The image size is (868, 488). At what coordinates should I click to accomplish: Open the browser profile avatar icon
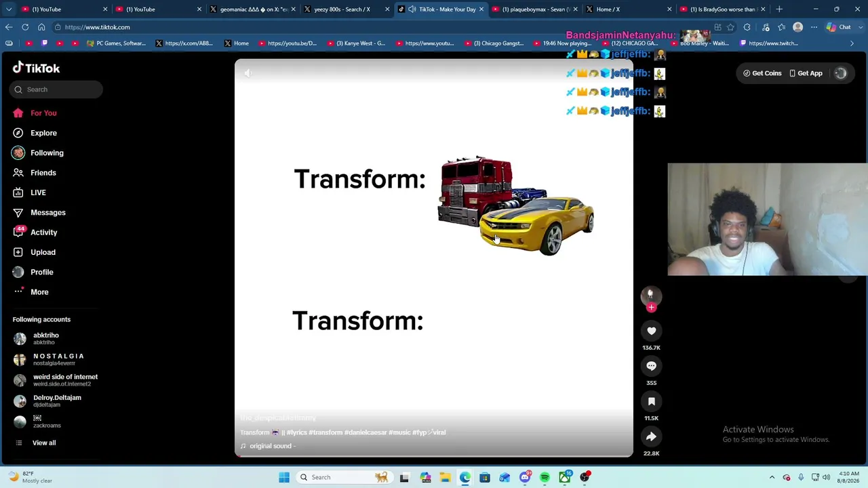[797, 27]
